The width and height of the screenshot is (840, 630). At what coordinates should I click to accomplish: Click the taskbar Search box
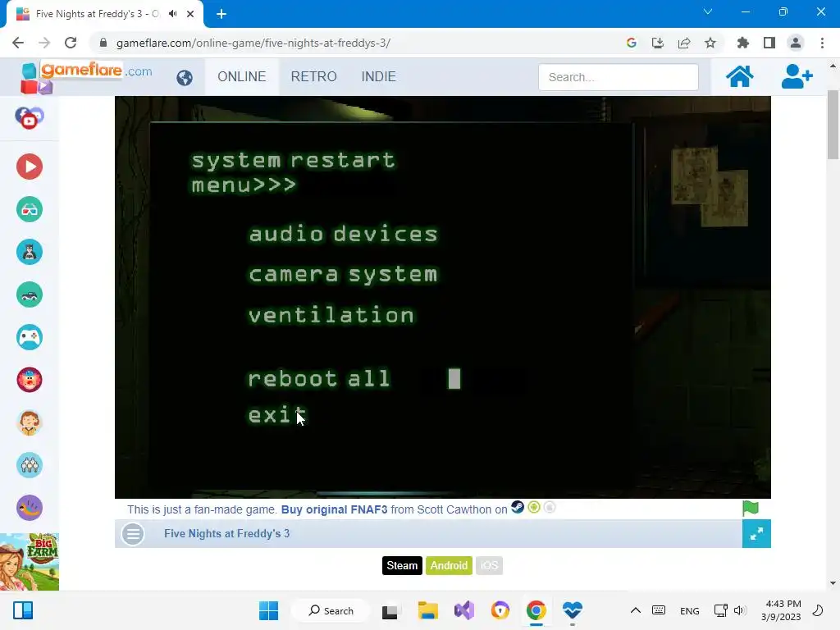point(331,610)
